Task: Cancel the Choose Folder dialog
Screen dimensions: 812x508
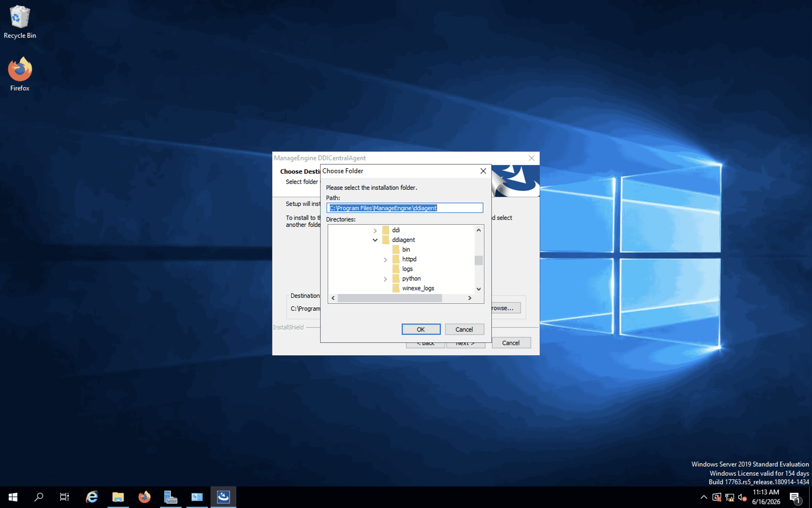Action: 464,330
